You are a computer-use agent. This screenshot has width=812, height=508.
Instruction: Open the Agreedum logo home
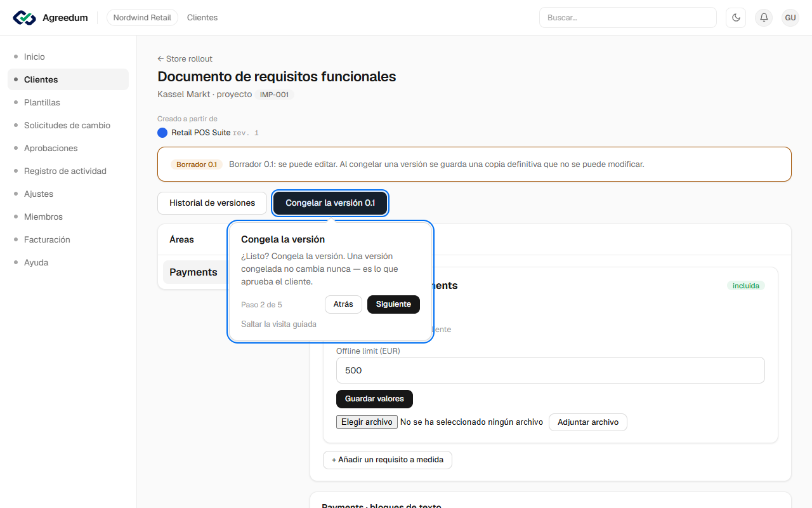(x=50, y=18)
